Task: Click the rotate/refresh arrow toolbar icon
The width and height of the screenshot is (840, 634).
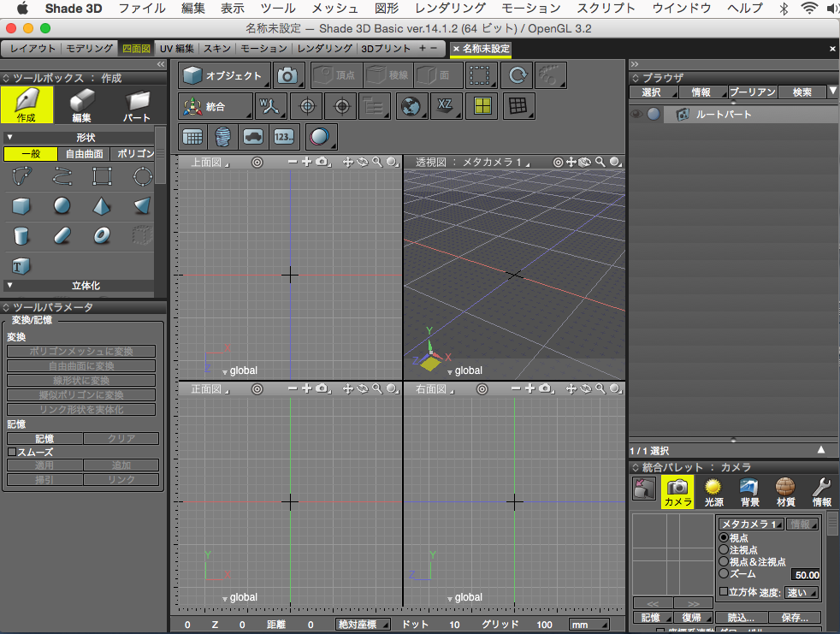Action: point(517,75)
